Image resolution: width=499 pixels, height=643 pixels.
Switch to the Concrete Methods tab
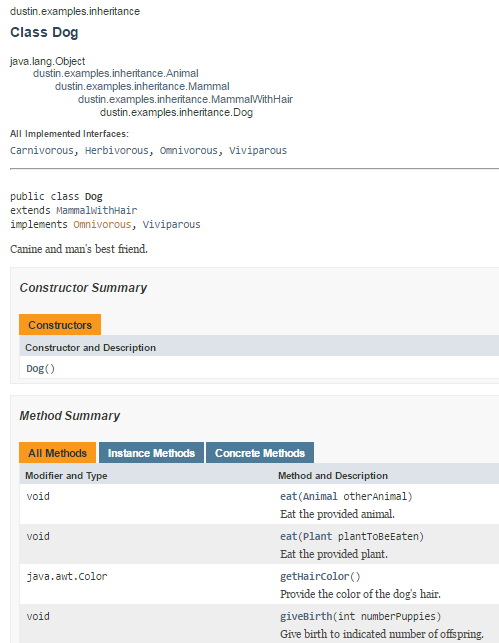pyautogui.click(x=260, y=453)
